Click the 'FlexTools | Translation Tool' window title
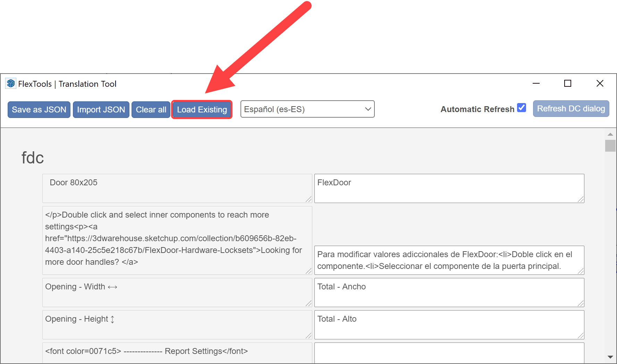The height and width of the screenshot is (364, 617). (67, 84)
